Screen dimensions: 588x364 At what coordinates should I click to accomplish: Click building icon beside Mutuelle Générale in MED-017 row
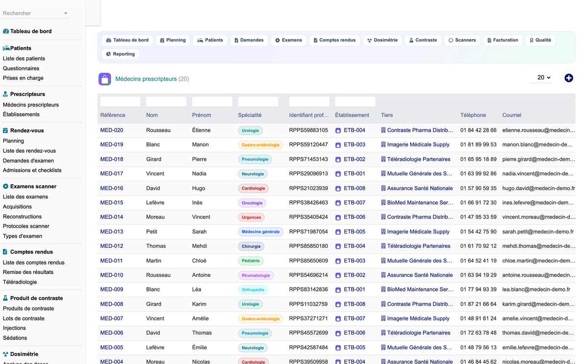(384, 173)
